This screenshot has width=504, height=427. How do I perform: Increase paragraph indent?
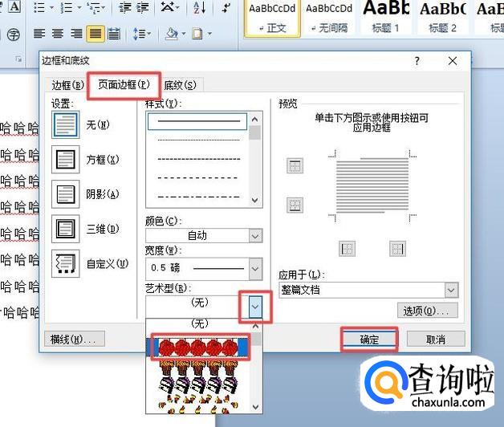click(142, 7)
